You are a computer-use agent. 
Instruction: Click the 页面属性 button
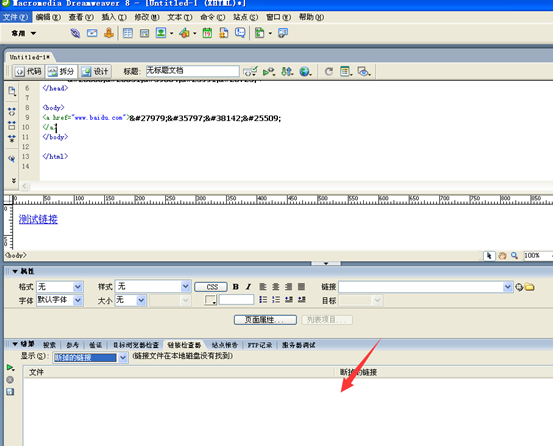pyautogui.click(x=265, y=320)
